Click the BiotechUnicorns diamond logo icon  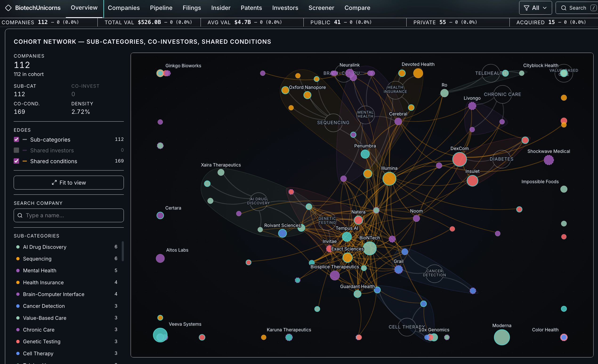(8, 8)
